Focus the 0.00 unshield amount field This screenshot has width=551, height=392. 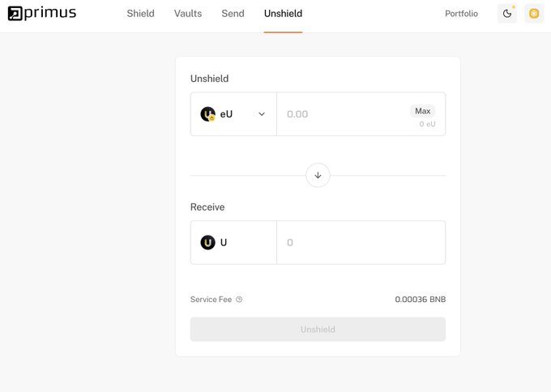tap(343, 114)
